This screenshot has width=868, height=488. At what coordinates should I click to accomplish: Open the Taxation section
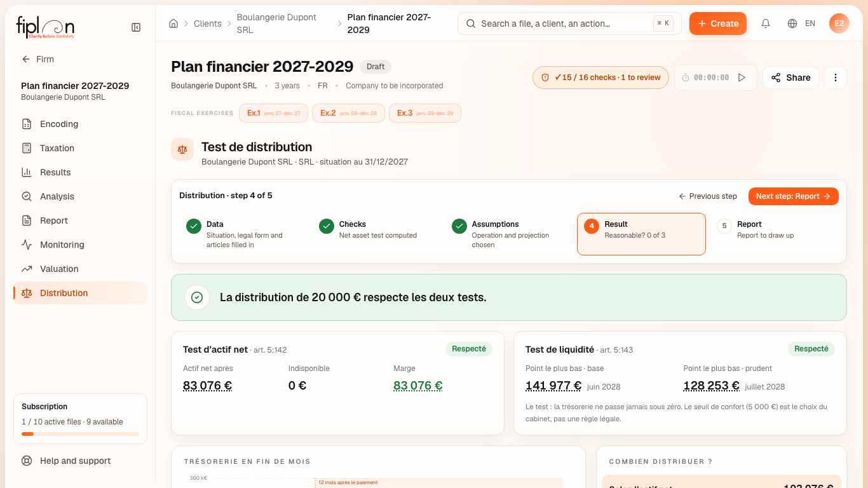(81, 148)
